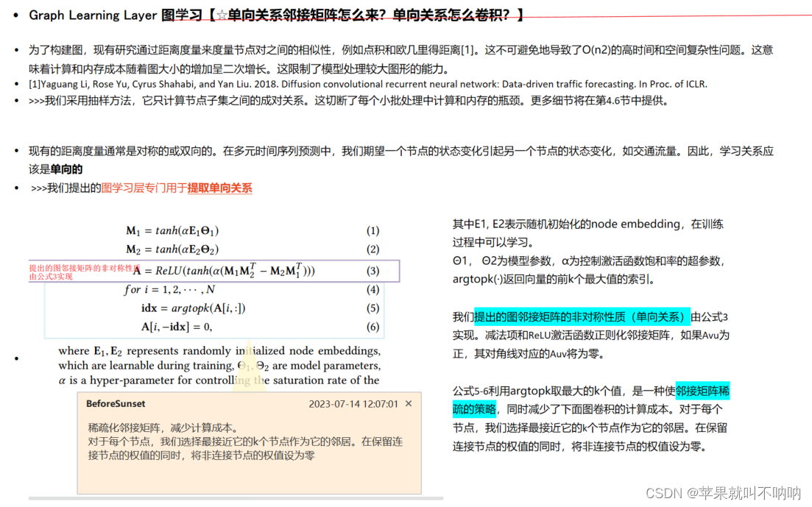This screenshot has height=507, width=812.
Task: Click the red annotation "提出的图邻接矩阵的非对称性质"
Action: 85,268
